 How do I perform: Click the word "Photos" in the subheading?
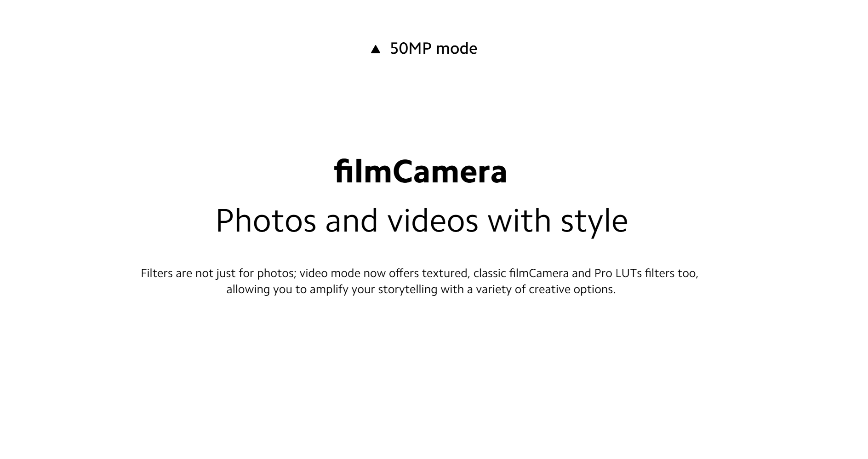click(266, 220)
